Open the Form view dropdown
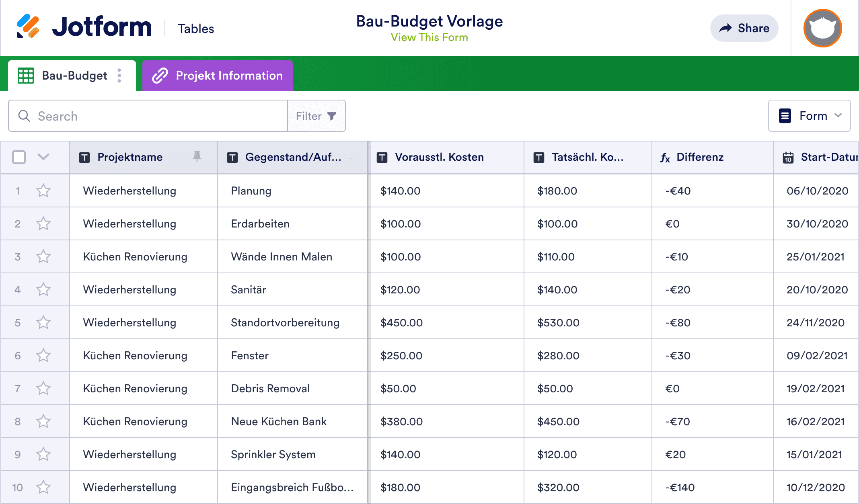859x504 pixels. pyautogui.click(x=809, y=116)
